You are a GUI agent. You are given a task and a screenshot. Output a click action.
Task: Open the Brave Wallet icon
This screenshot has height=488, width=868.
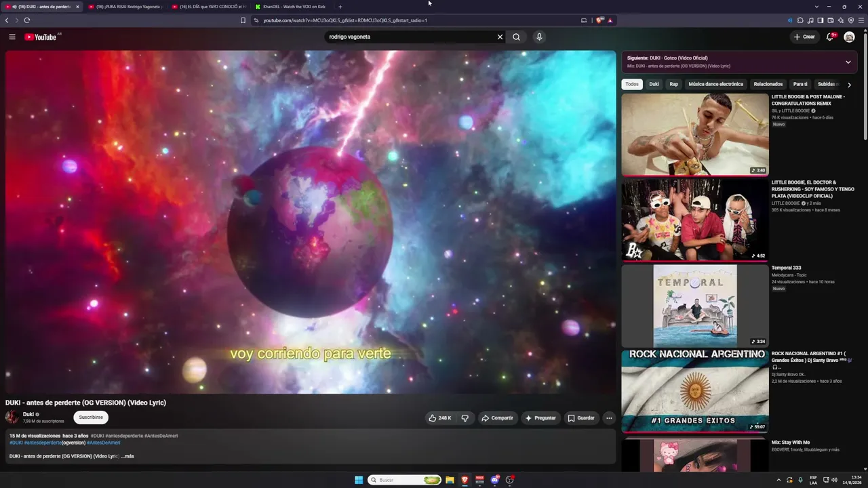[x=831, y=20]
